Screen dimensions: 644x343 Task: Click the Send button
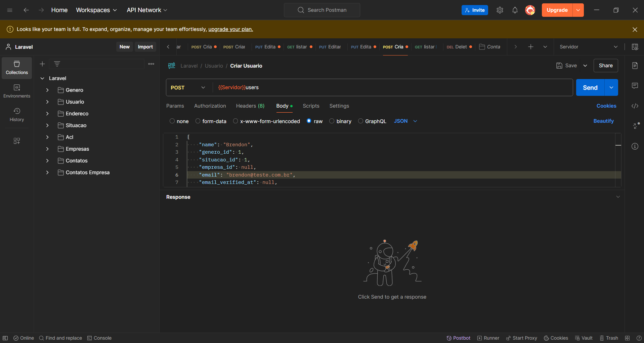pos(590,87)
